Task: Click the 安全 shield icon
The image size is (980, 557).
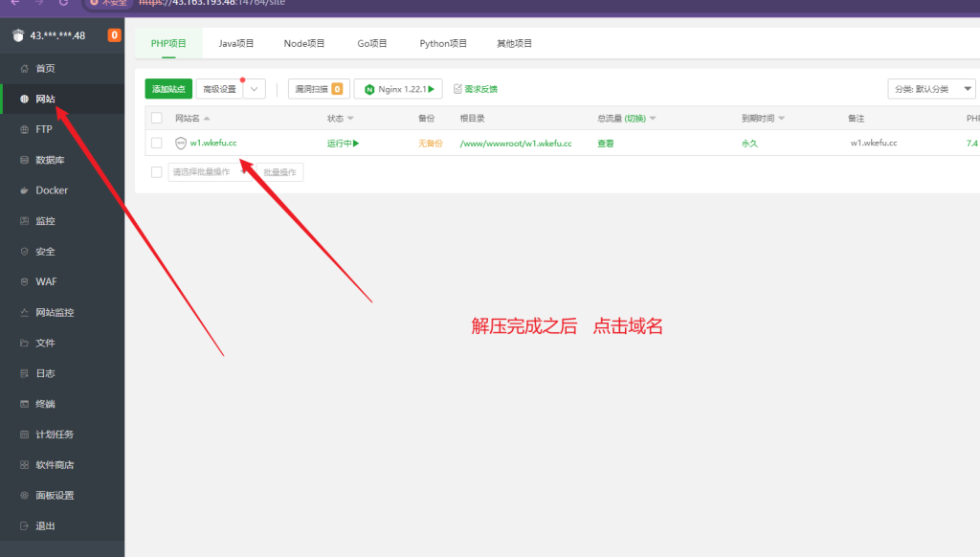Action: pos(24,252)
